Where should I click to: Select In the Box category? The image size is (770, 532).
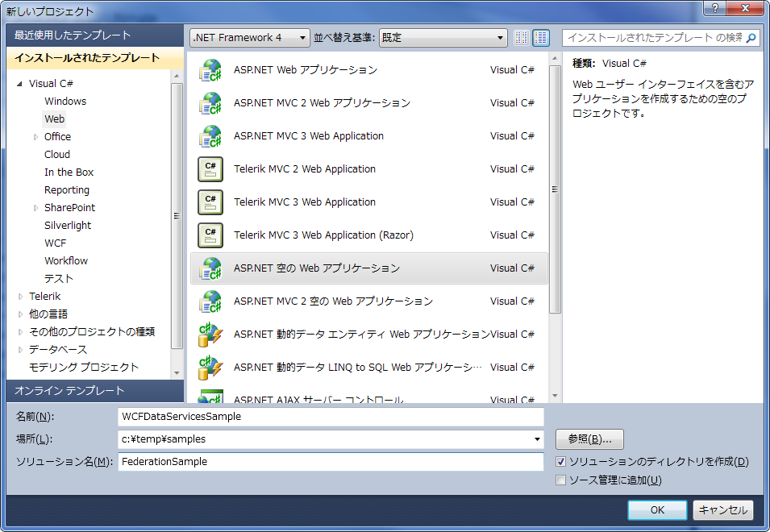[x=69, y=172]
